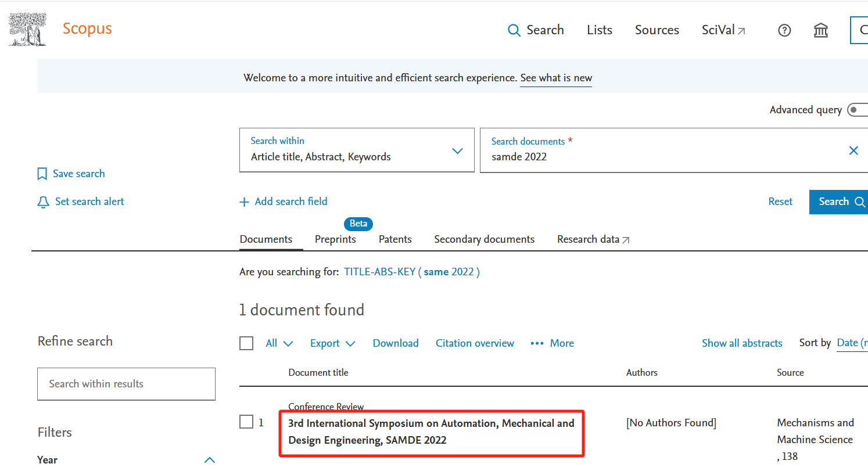Image resolution: width=868 pixels, height=471 pixels.
Task: Click the institution building icon
Action: 821,30
